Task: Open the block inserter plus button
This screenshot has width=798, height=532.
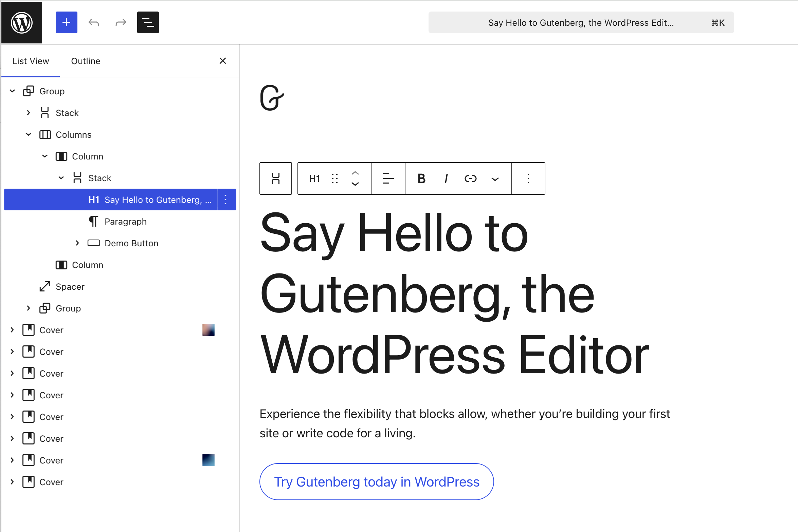Action: [67, 22]
